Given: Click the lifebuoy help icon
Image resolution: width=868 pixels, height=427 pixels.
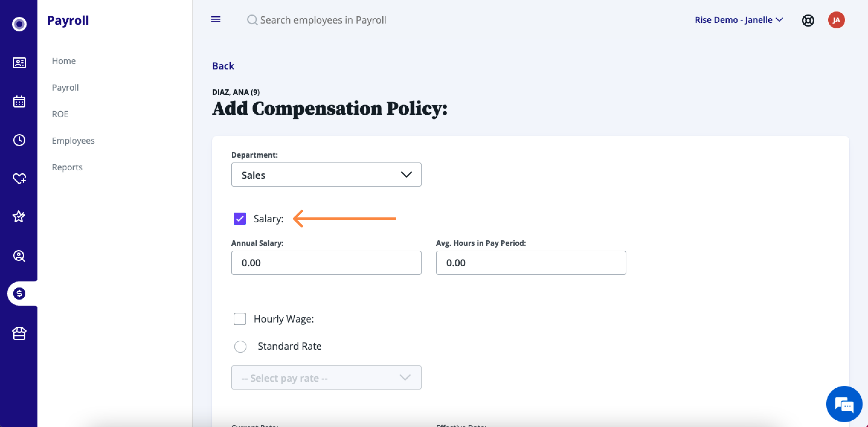Looking at the screenshot, I should [808, 20].
